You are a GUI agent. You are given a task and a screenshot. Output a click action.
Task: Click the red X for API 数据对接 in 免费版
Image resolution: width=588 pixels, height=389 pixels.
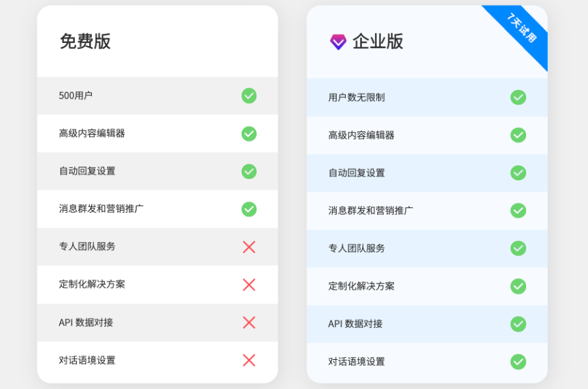[x=249, y=322]
